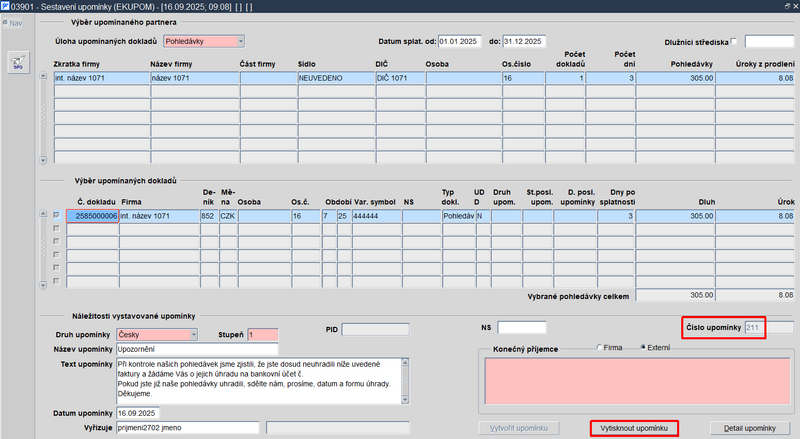
Task: Click the application icon in title bar
Action: pyautogui.click(x=5, y=6)
